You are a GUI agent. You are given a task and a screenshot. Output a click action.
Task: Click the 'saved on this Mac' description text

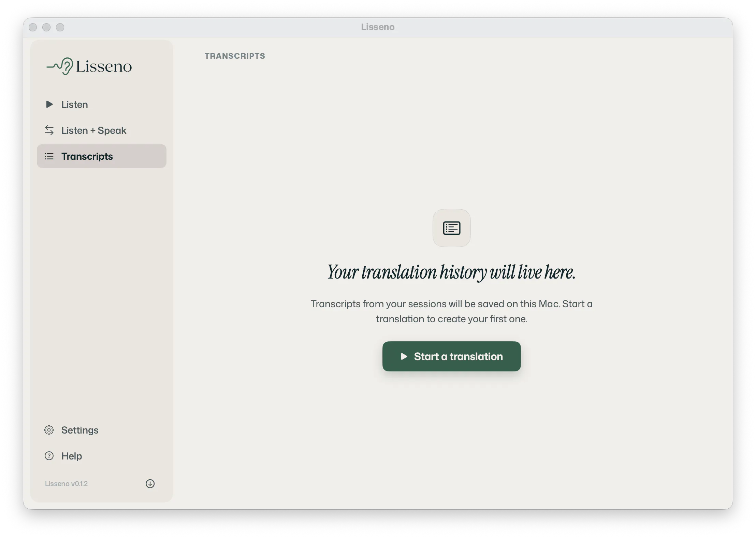(451, 311)
